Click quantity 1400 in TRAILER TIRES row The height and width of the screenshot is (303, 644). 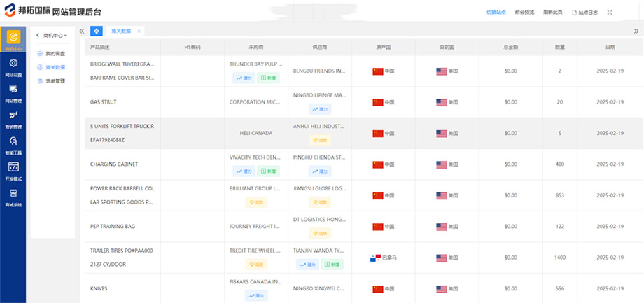(560, 258)
